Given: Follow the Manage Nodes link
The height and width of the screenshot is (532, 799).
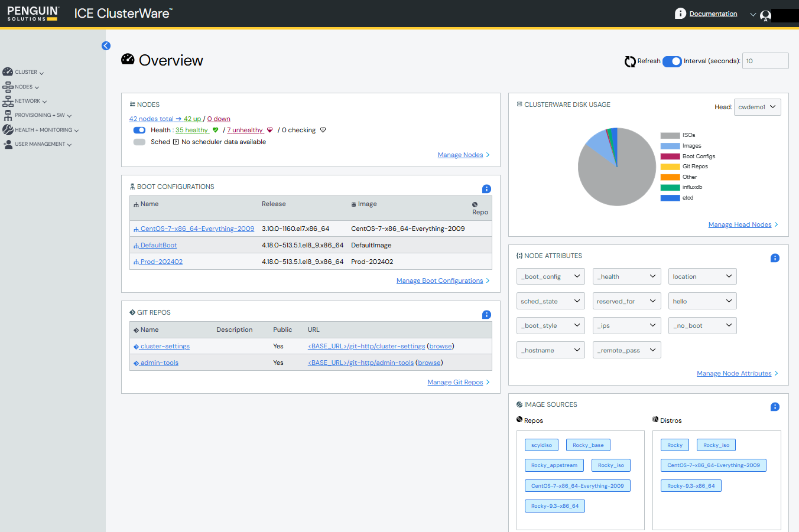Looking at the screenshot, I should [x=460, y=155].
